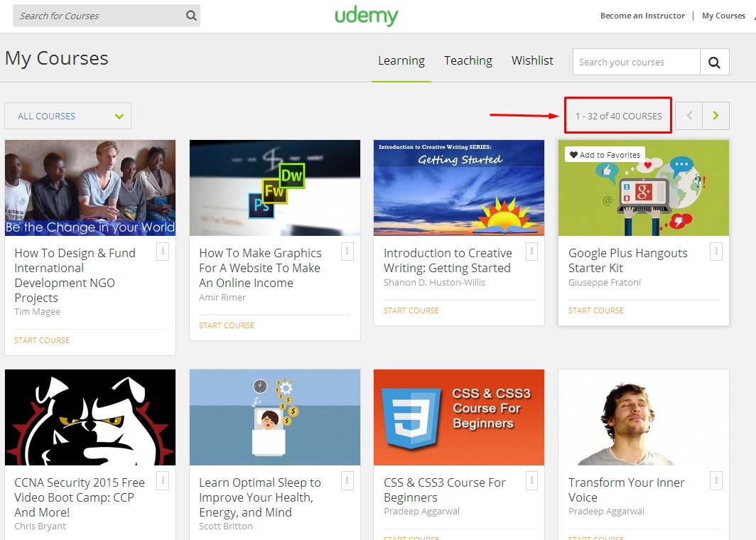Start the Make Graphics For A Website course
756x540 pixels.
click(227, 325)
